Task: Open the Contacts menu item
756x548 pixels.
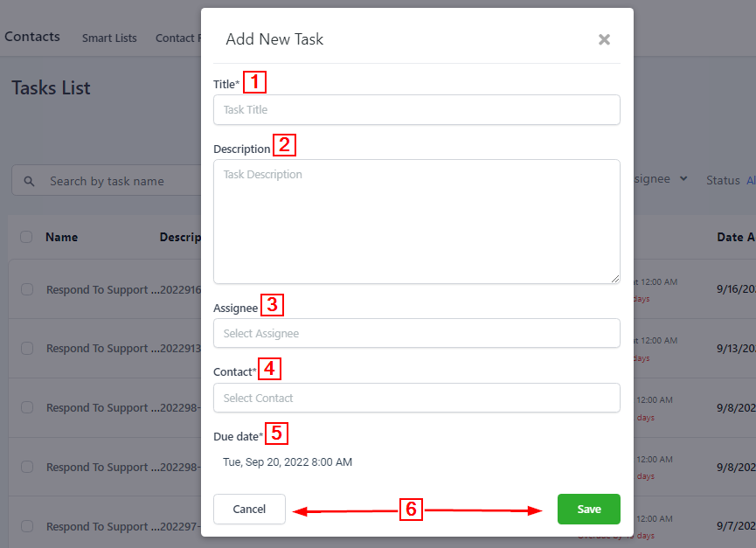Action: click(x=32, y=37)
